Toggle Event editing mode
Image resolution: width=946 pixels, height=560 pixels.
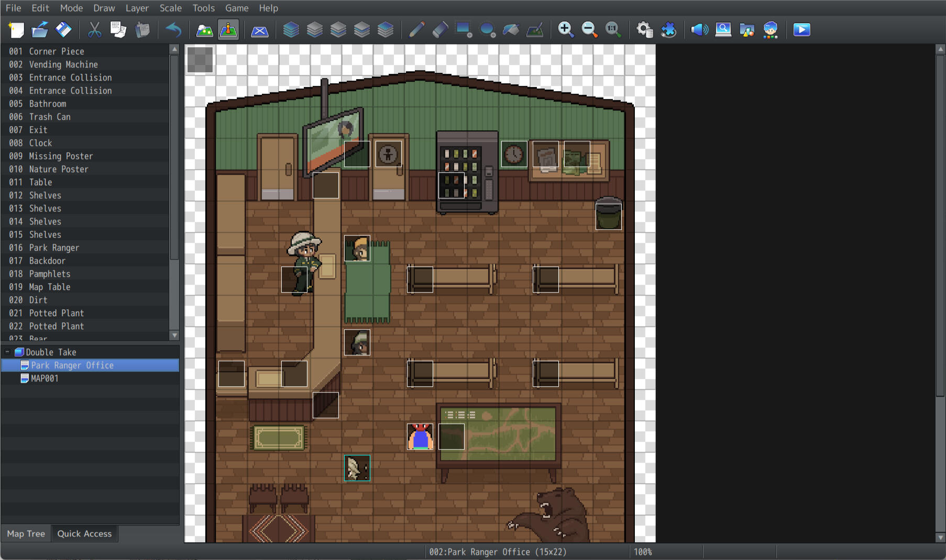(x=228, y=30)
